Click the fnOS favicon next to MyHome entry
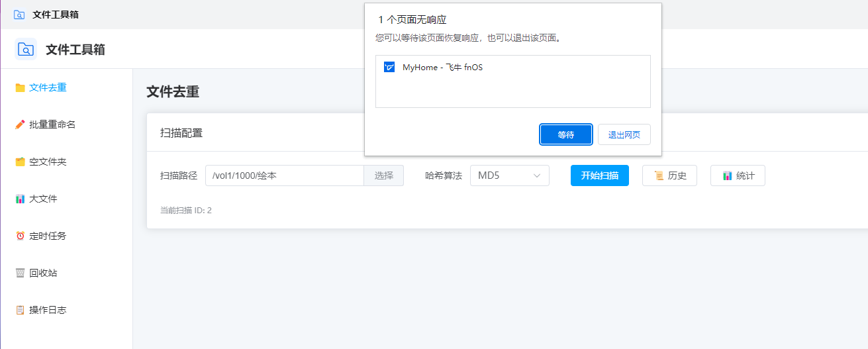The height and width of the screenshot is (349, 868). click(x=389, y=67)
